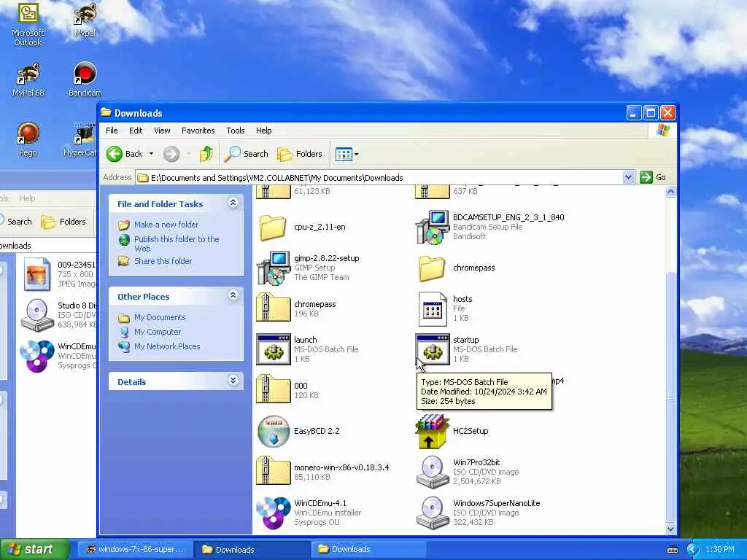The image size is (747, 560).
Task: Open the Back history dropdown arrow
Action: [x=151, y=154]
